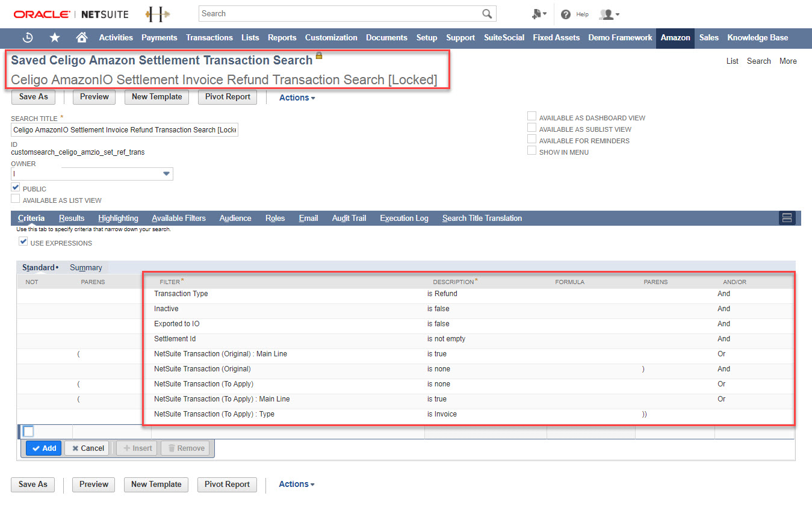Click the blue Add button
Screen dimensions: 812x505
click(x=43, y=448)
